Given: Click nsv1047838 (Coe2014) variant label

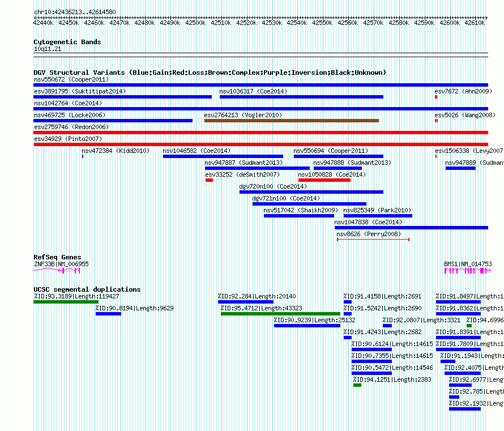Looking at the screenshot, I should click(368, 222).
